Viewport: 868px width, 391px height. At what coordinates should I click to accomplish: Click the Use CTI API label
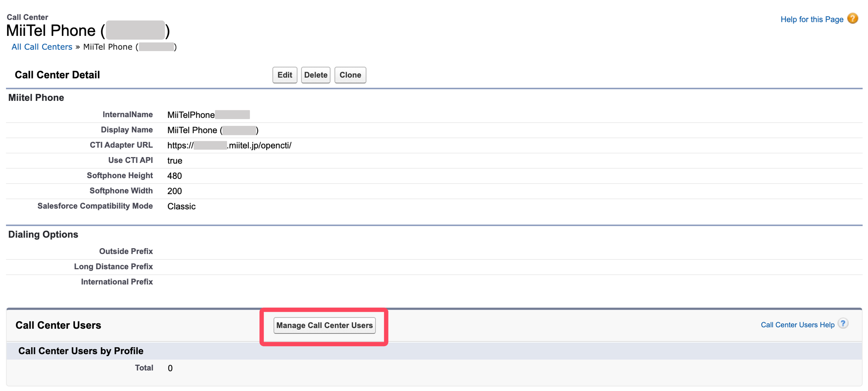pos(130,160)
